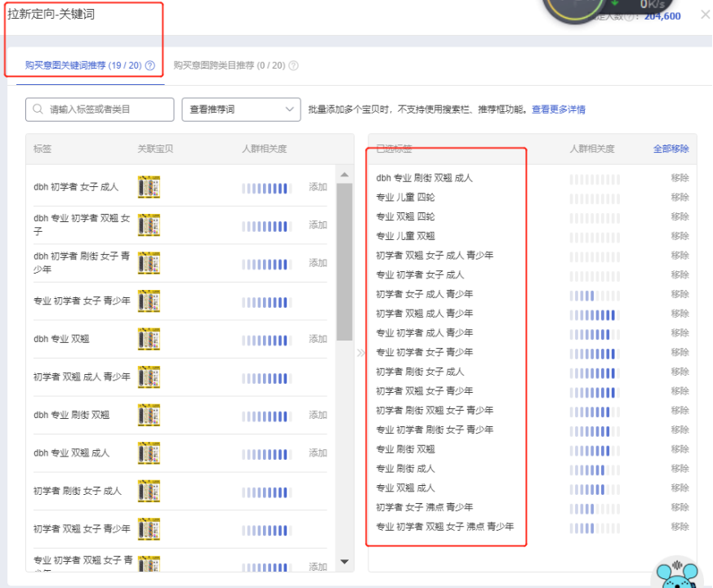Remove selected tag dbh 专业 刷街 双翘 成人
The image size is (713, 588).
pyautogui.click(x=680, y=178)
